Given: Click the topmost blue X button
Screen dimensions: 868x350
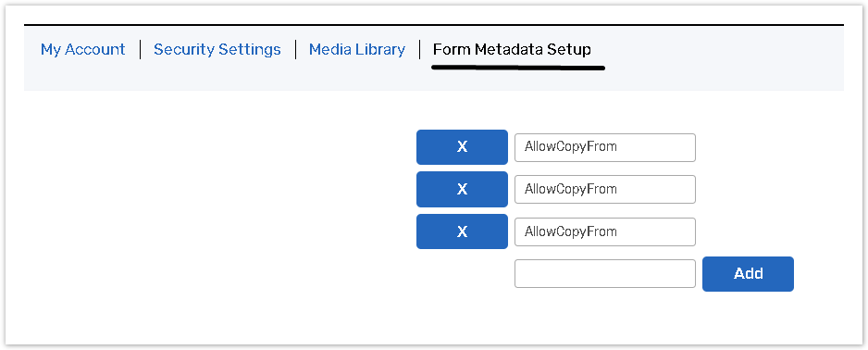Looking at the screenshot, I should (x=462, y=147).
